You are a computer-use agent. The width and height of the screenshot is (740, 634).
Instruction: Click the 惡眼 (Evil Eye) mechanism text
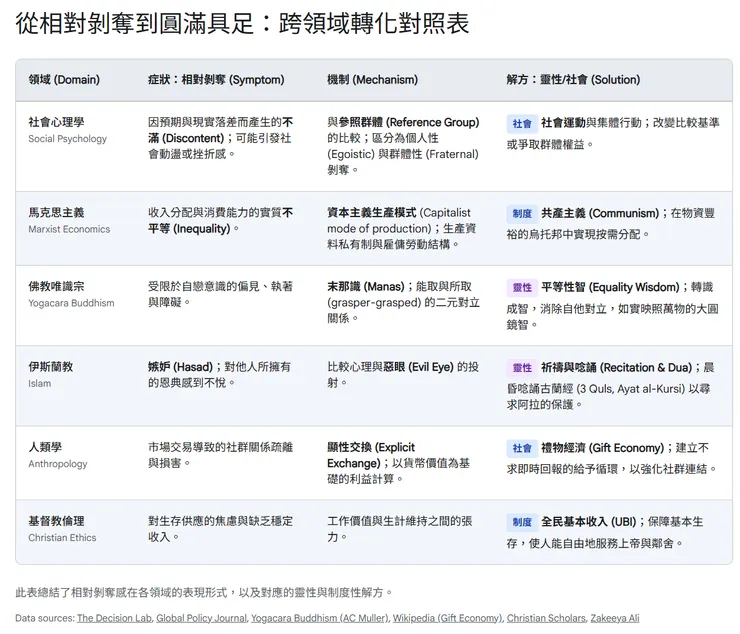(x=419, y=367)
